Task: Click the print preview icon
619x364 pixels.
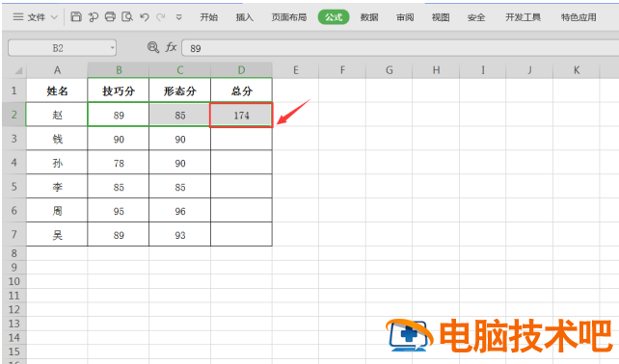Action: 127,16
